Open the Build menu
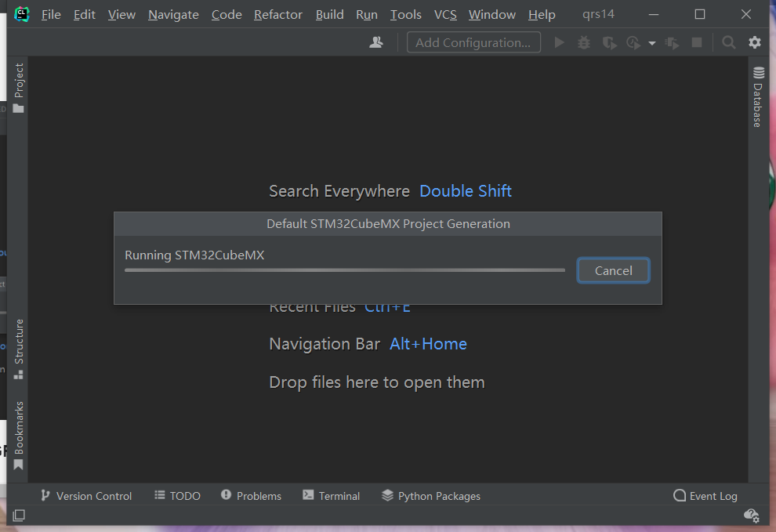 pos(329,15)
